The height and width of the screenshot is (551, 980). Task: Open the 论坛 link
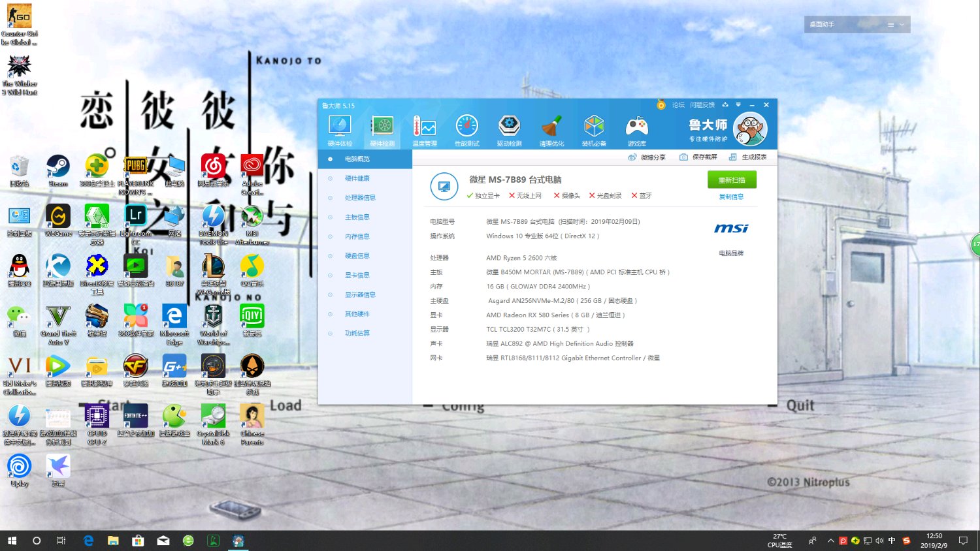678,105
